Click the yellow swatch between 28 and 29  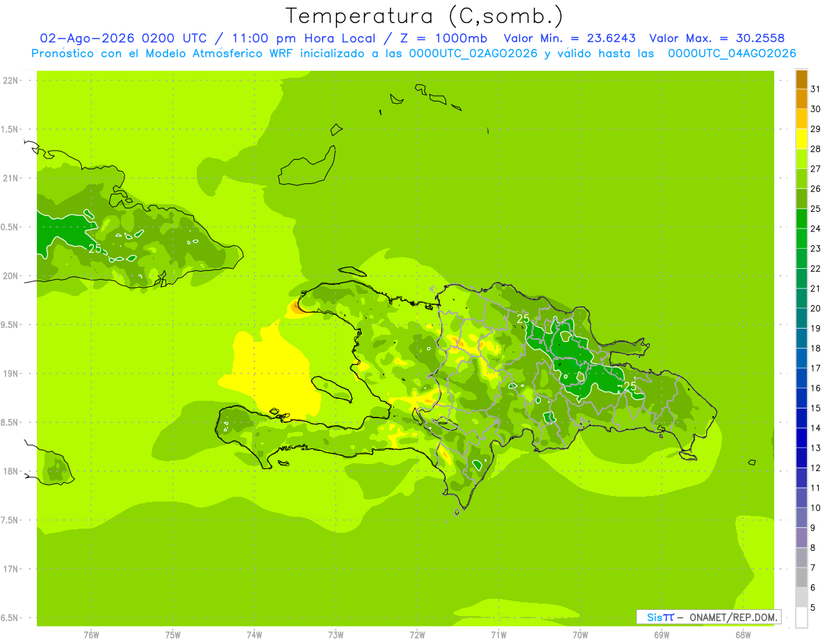[801, 139]
